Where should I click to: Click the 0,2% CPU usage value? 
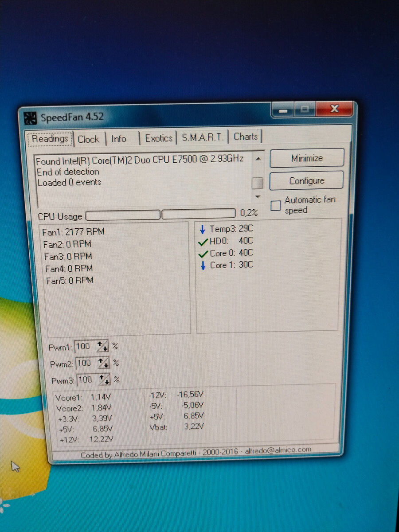pyautogui.click(x=249, y=213)
